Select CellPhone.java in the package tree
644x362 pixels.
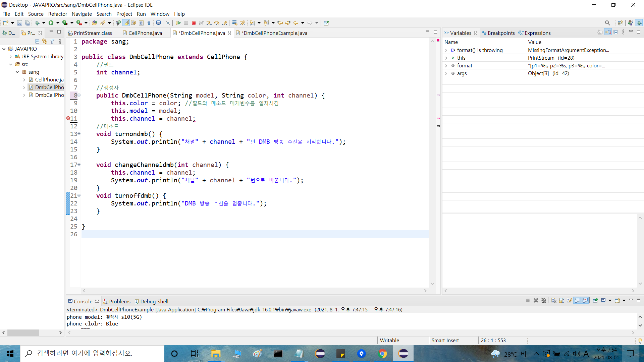coord(49,80)
